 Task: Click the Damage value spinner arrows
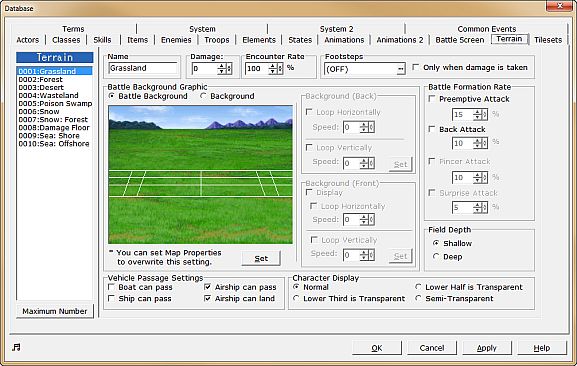pos(224,68)
